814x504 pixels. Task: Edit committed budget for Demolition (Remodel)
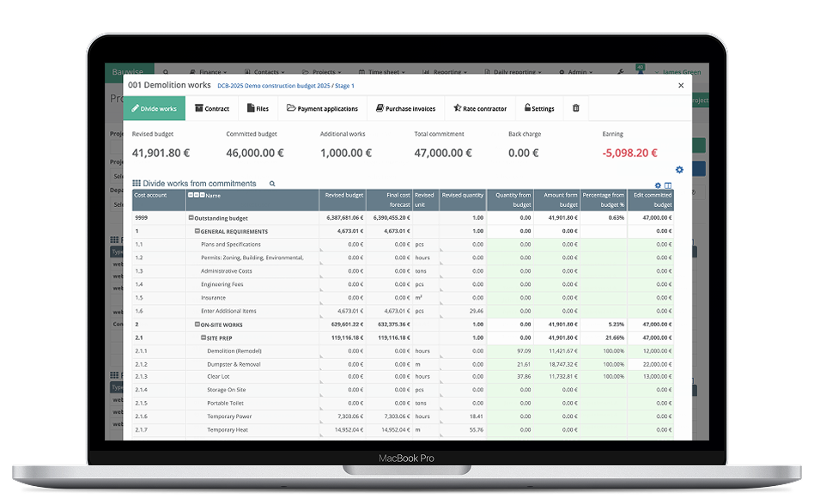(650, 351)
